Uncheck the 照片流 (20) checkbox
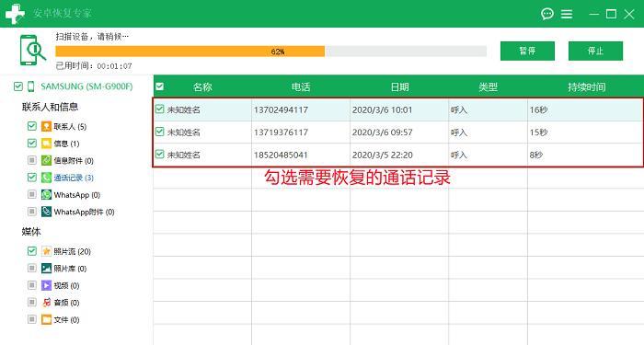 (x=31, y=250)
